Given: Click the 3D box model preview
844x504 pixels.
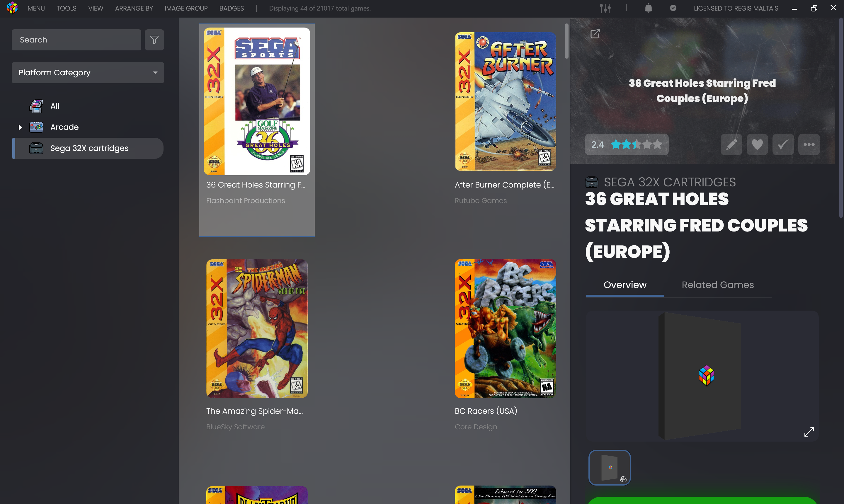Looking at the screenshot, I should click(x=702, y=376).
